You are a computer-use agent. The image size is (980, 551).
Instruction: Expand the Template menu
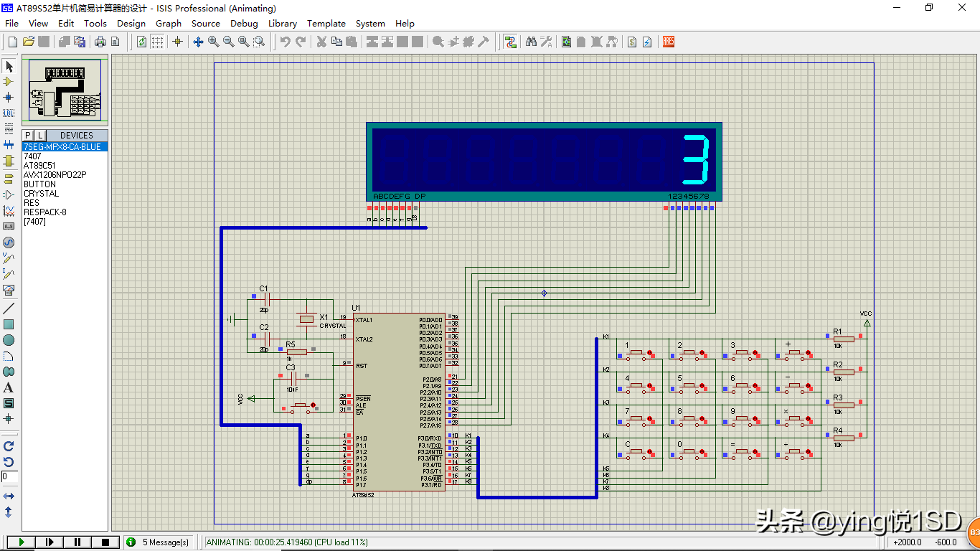tap(326, 23)
